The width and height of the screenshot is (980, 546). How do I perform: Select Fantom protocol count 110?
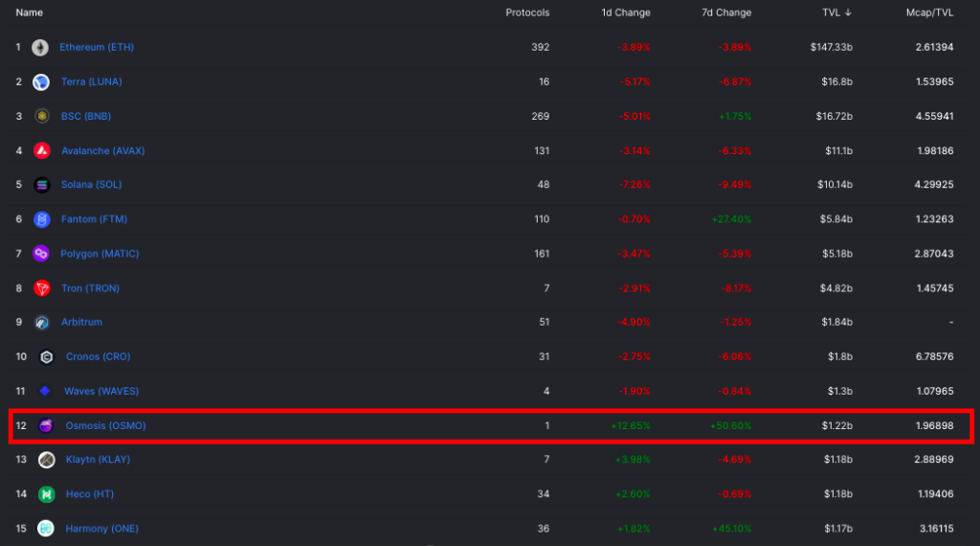click(542, 219)
